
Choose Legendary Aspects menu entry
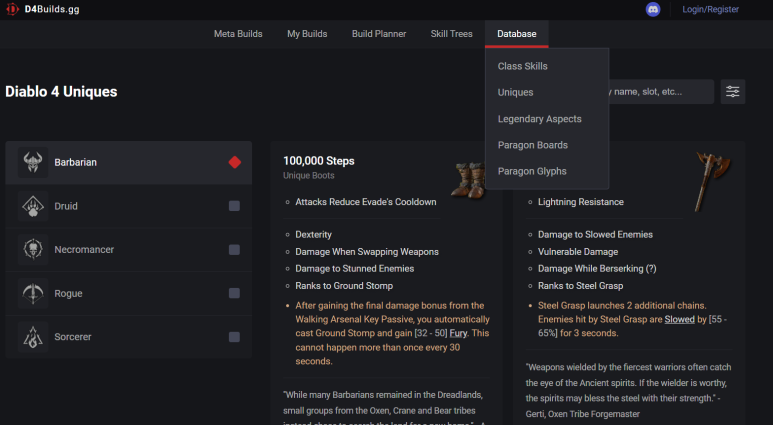click(540, 119)
